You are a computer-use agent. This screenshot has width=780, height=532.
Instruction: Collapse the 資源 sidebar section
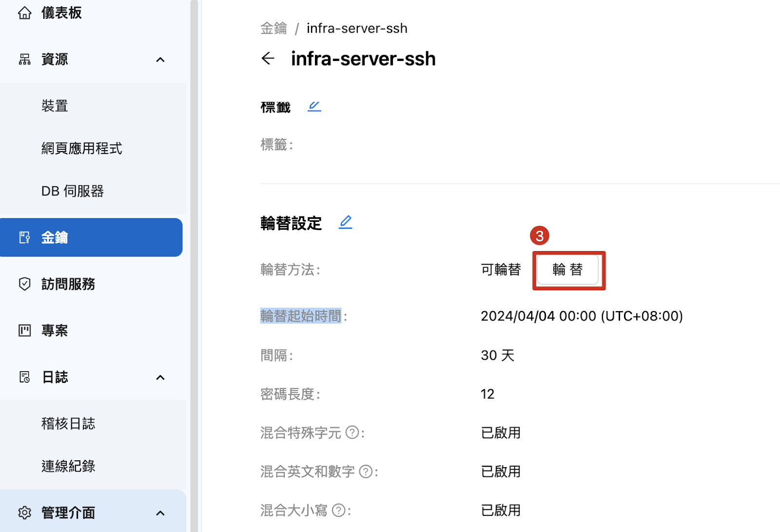[x=160, y=59]
